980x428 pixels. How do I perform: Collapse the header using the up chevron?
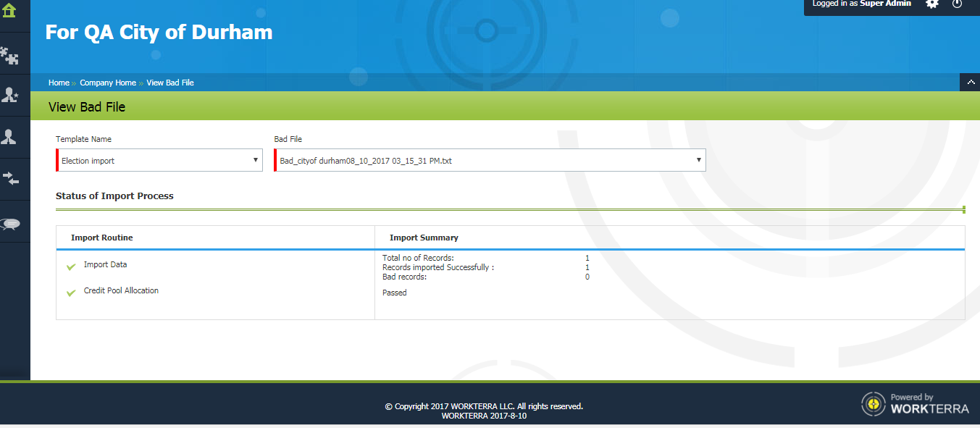(970, 83)
